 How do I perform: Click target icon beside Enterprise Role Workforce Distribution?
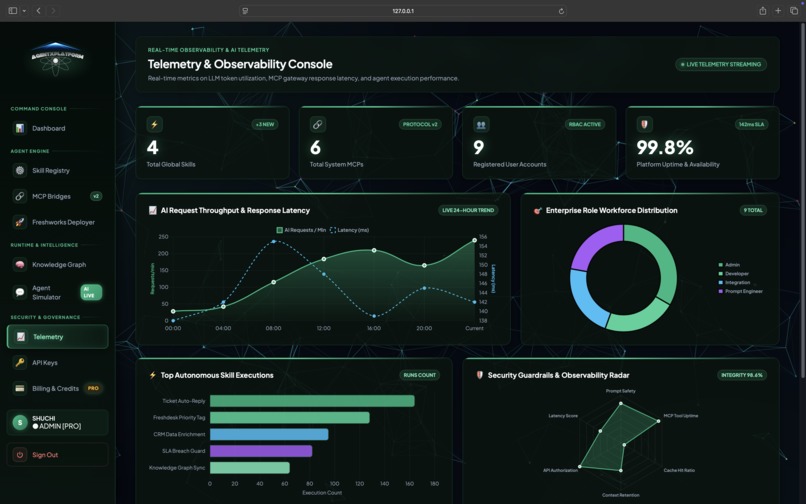pos(538,210)
